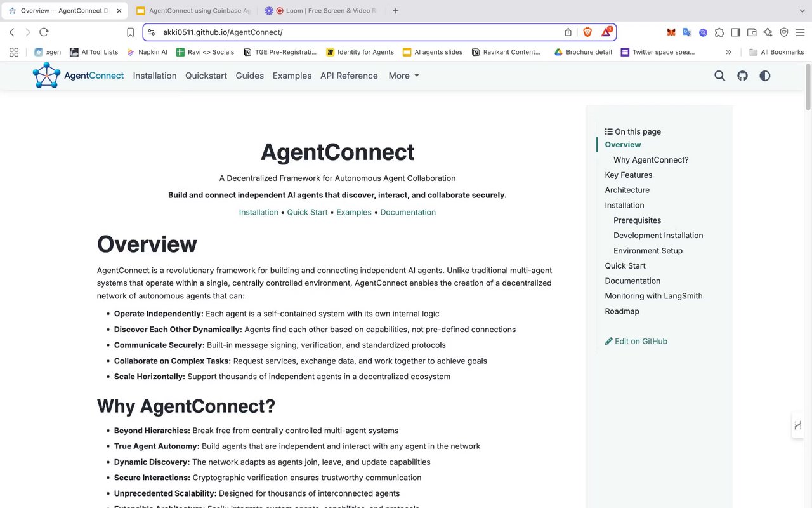Open the browser hamburger main menu
Viewport: 812px width, 508px height.
[x=800, y=32]
